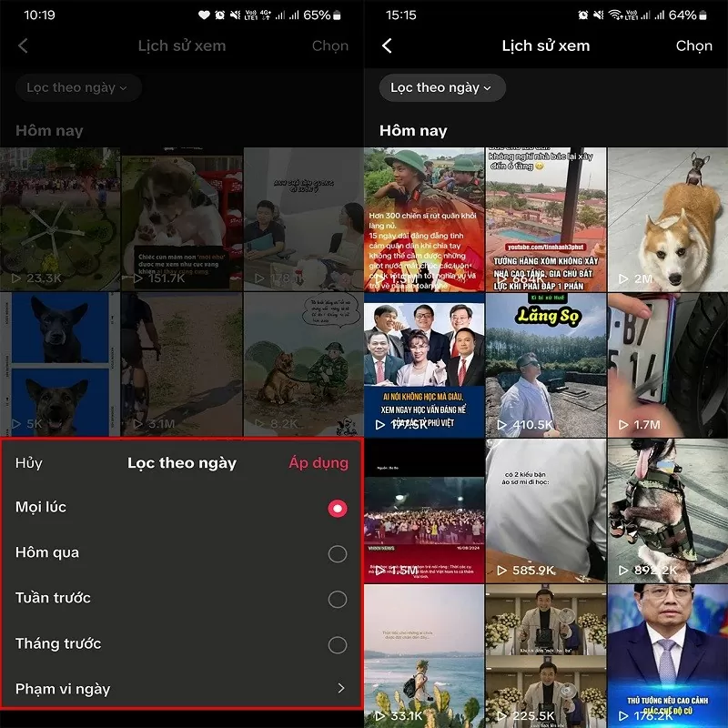Select the Tuần trước radio button
The width and height of the screenshot is (728, 728).
[337, 598]
